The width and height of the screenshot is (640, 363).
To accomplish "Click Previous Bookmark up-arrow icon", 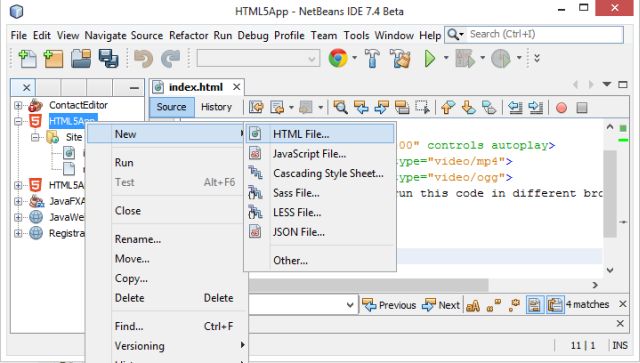I will pyautogui.click(x=448, y=107).
